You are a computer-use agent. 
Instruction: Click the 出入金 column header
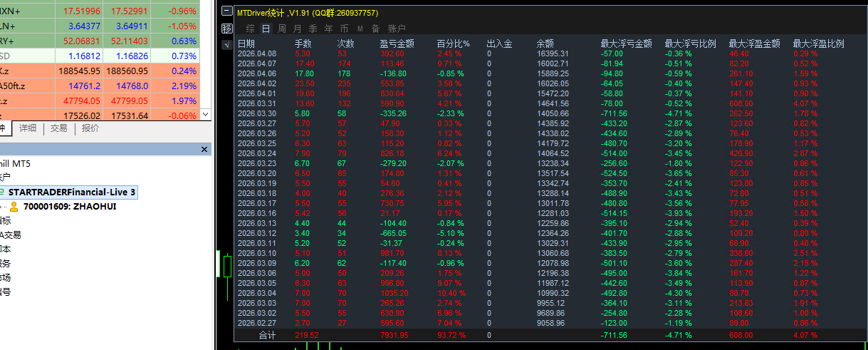(x=499, y=43)
